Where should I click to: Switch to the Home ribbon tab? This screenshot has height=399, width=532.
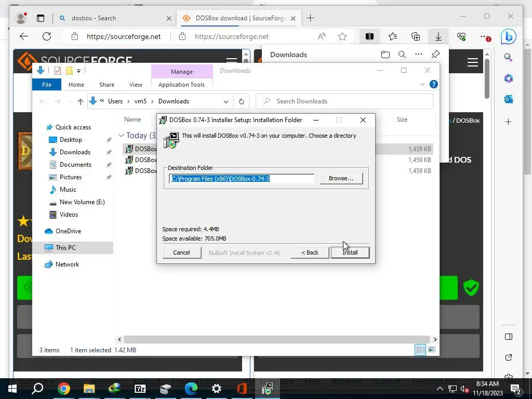[76, 85]
